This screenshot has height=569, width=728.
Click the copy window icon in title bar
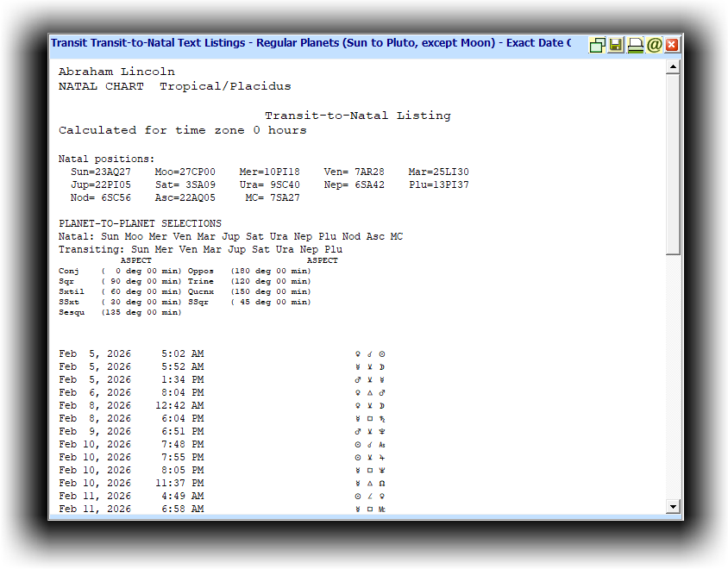[597, 45]
